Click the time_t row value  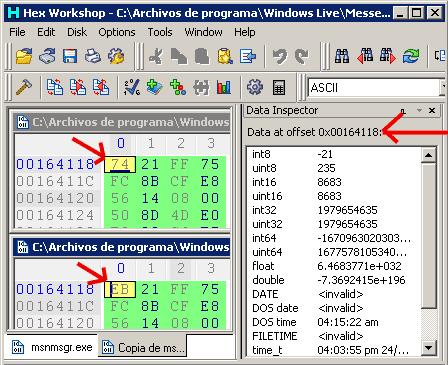click(x=363, y=350)
